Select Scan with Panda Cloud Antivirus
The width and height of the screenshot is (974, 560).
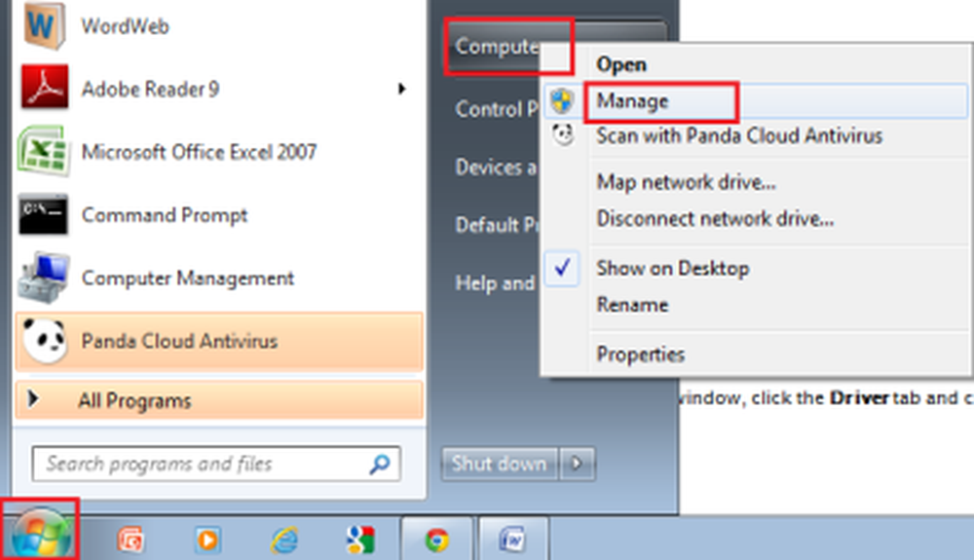coord(739,136)
